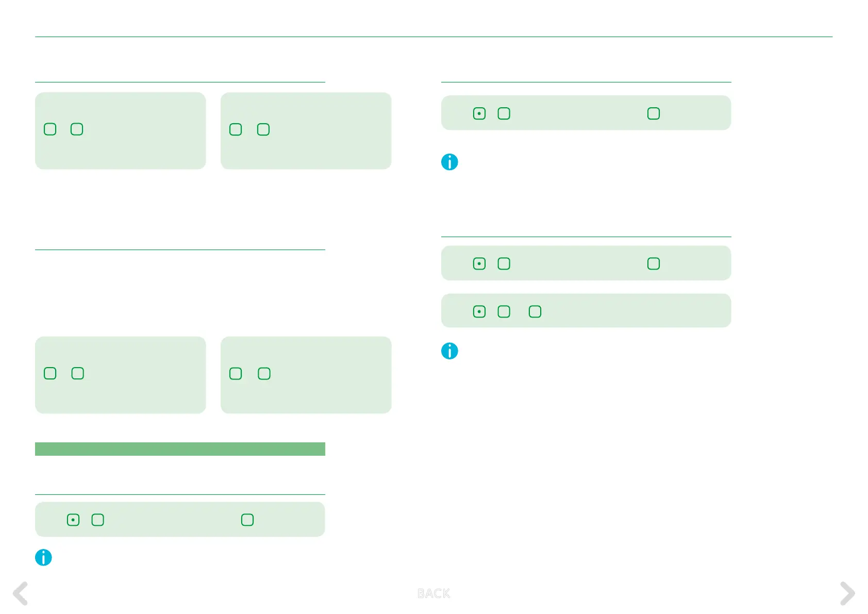Tick empty checkbox beside dotted one under green bar
This screenshot has height=614, width=868.
point(97,520)
